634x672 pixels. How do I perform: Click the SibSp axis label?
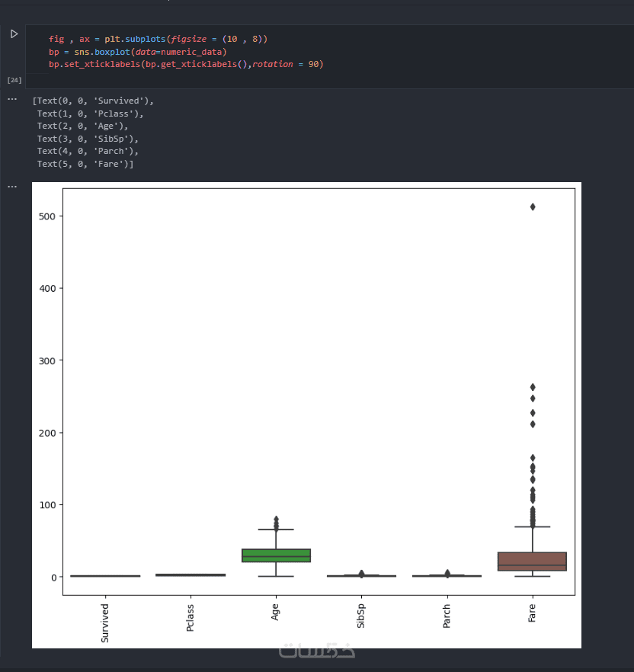coord(361,616)
